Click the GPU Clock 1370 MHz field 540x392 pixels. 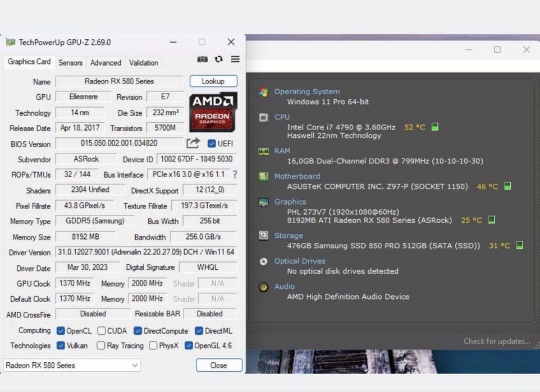point(75,283)
